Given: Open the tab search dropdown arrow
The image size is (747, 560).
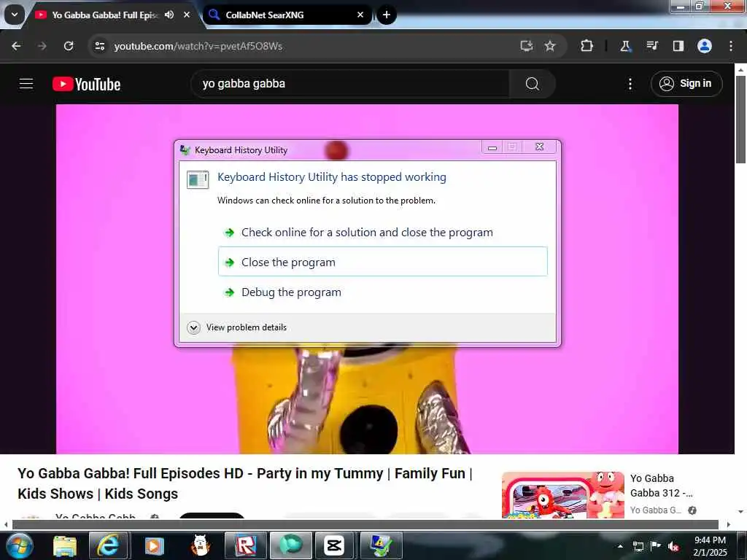Looking at the screenshot, I should [x=15, y=15].
